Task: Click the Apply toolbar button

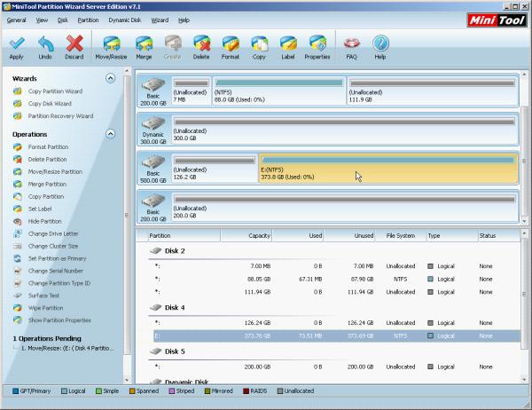Action: (17, 48)
